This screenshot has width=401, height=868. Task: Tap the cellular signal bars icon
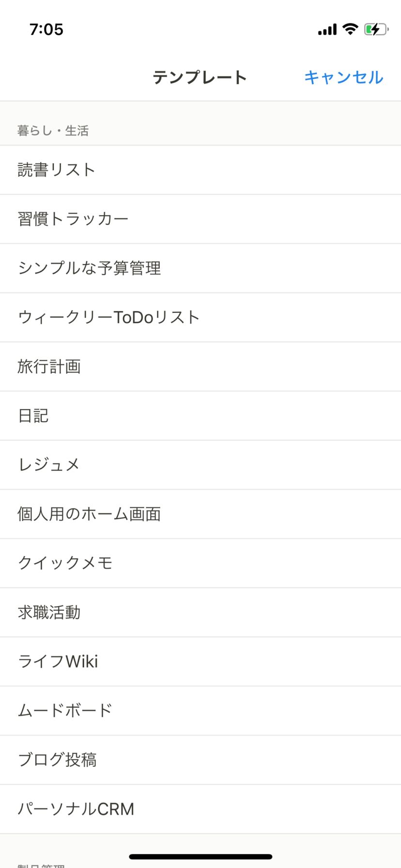pyautogui.click(x=327, y=30)
